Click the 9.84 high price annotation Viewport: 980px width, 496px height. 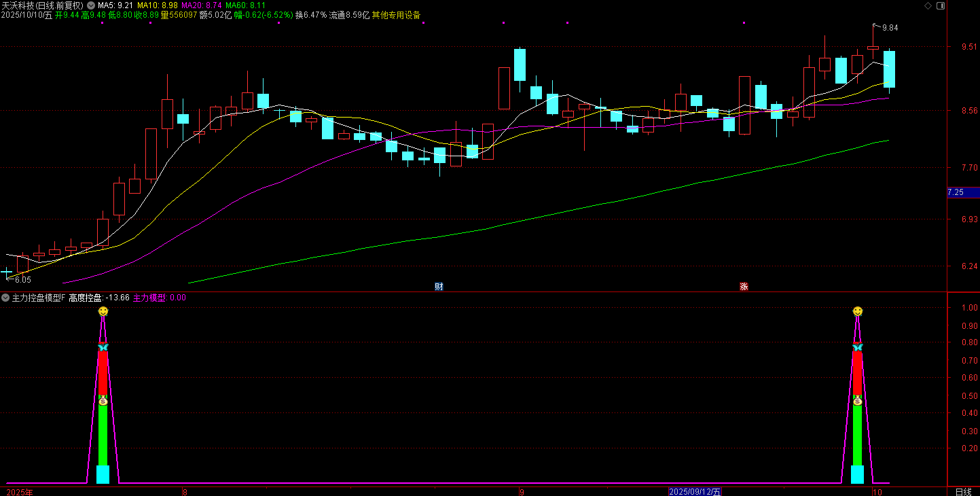pos(889,28)
